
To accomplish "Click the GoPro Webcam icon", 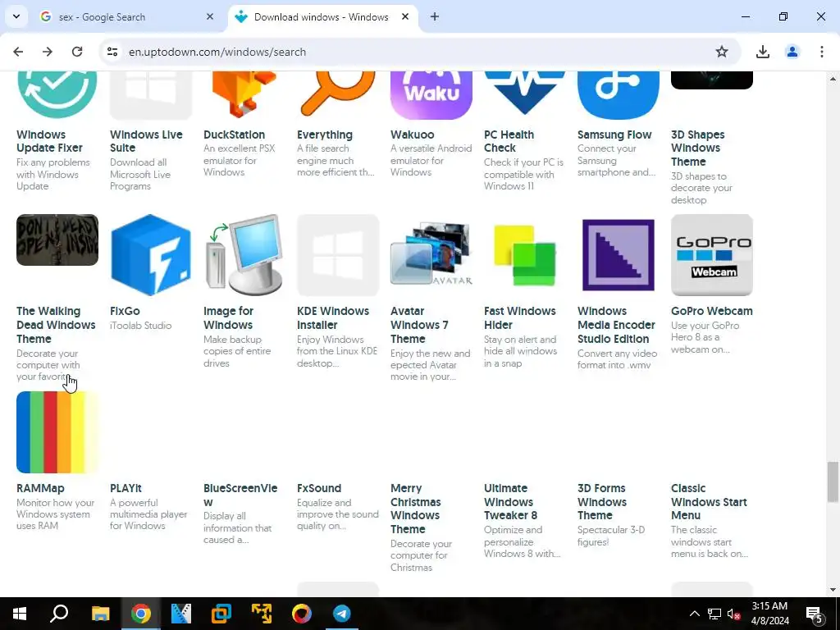I will (711, 255).
